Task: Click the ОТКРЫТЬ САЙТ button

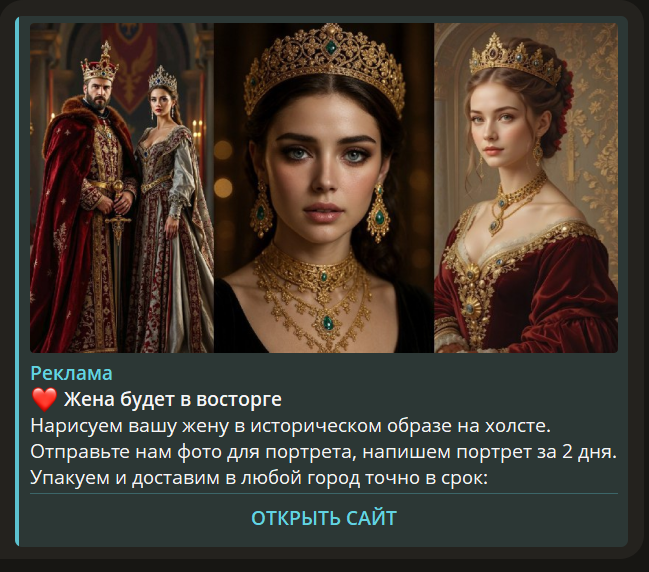Action: tap(324, 518)
